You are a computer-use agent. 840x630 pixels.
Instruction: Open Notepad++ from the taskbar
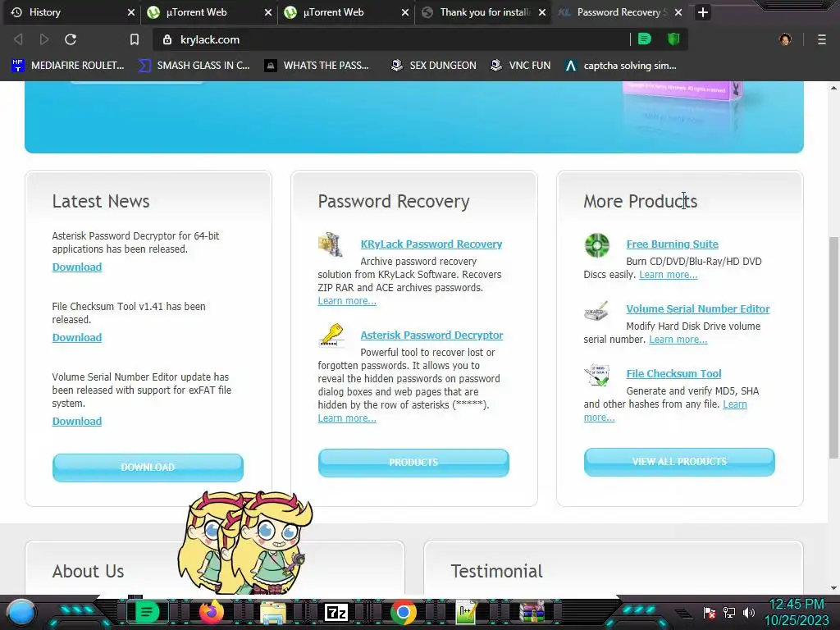point(467,612)
